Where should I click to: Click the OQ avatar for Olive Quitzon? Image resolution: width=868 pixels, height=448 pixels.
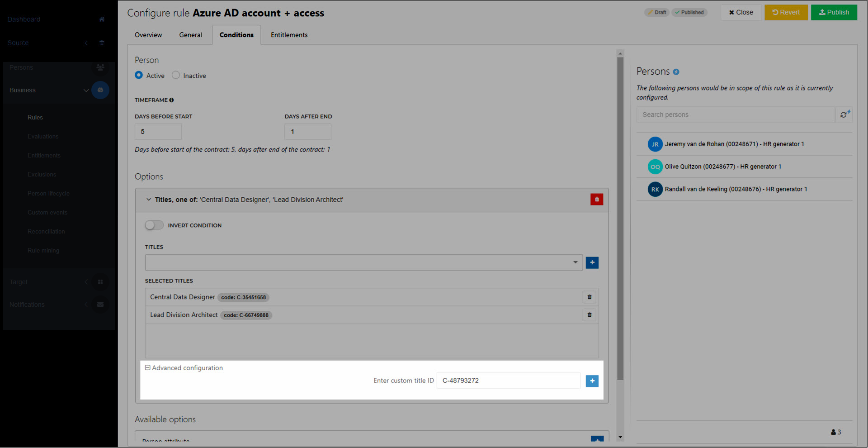click(x=655, y=167)
